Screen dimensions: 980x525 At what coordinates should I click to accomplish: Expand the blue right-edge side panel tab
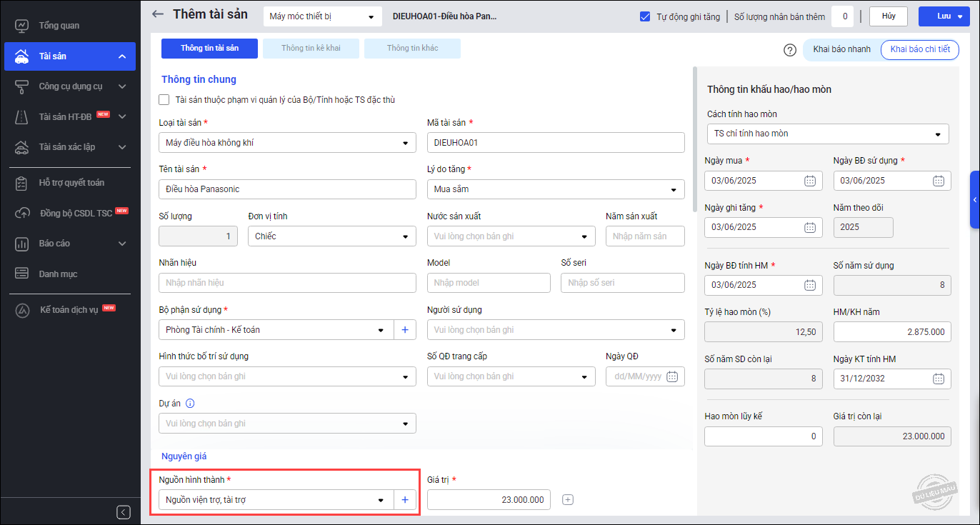[x=975, y=199]
